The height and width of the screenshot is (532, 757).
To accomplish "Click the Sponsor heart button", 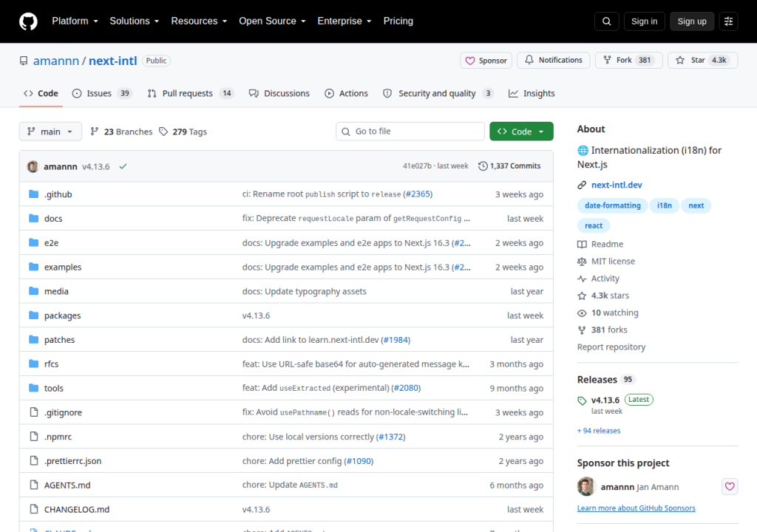I will point(486,61).
